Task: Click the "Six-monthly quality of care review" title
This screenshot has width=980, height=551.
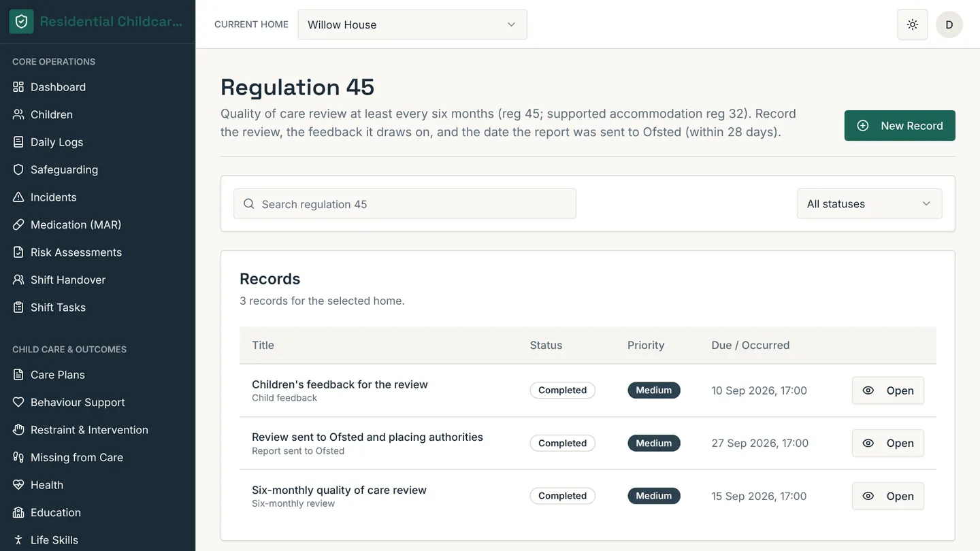Action: pos(339,490)
